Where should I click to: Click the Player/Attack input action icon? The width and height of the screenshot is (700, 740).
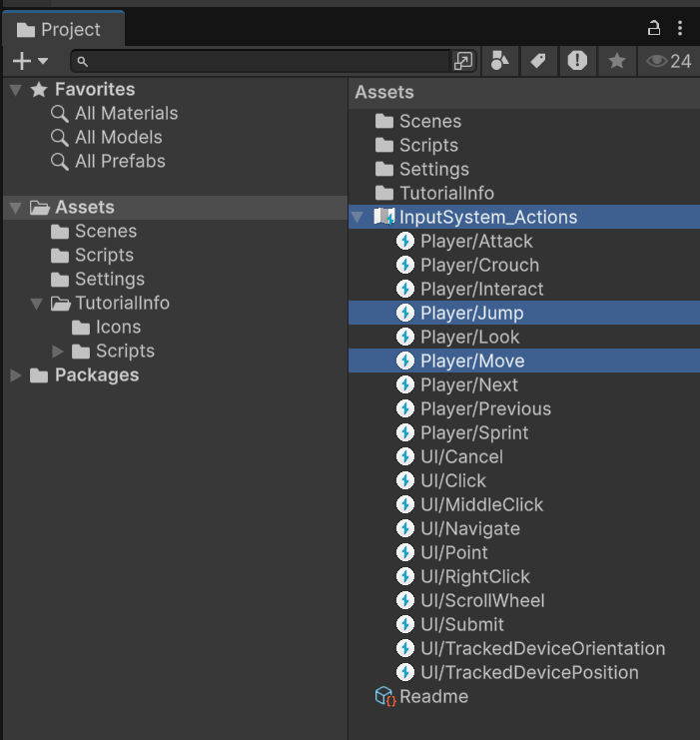pos(405,241)
